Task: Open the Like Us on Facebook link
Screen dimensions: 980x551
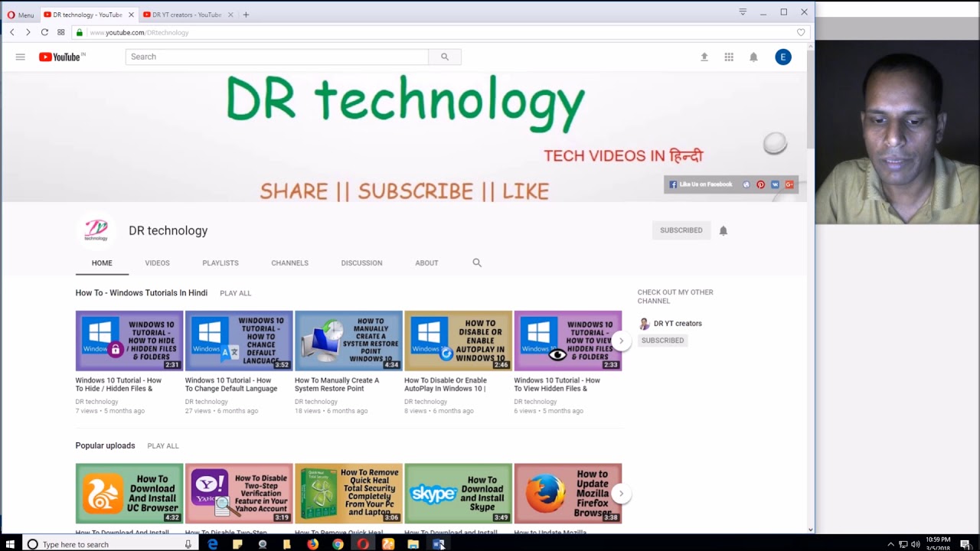Action: pos(701,184)
